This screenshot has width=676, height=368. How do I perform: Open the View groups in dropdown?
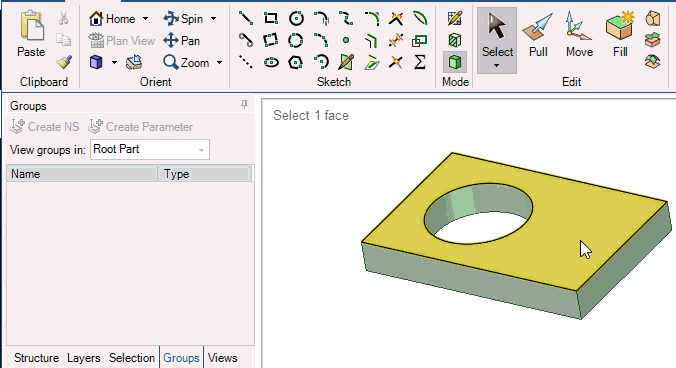coord(150,150)
